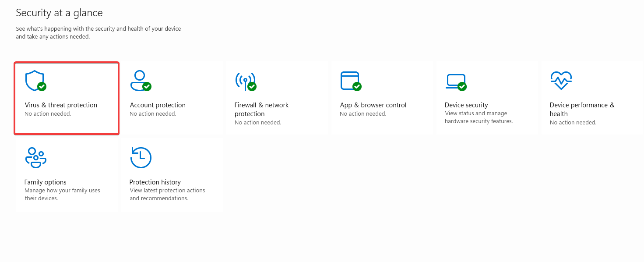The width and height of the screenshot is (644, 262).
Task: Click 'View status and manage hardware security features.'
Action: point(479,117)
